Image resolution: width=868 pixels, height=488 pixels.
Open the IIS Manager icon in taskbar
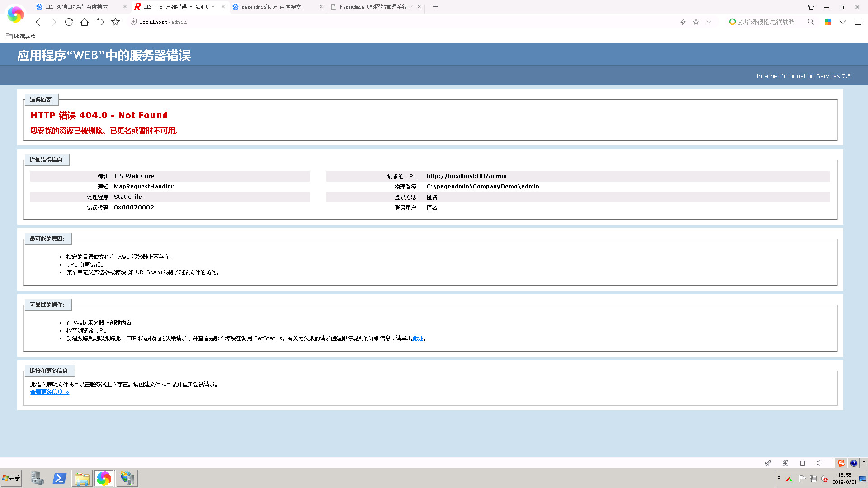[x=127, y=478]
